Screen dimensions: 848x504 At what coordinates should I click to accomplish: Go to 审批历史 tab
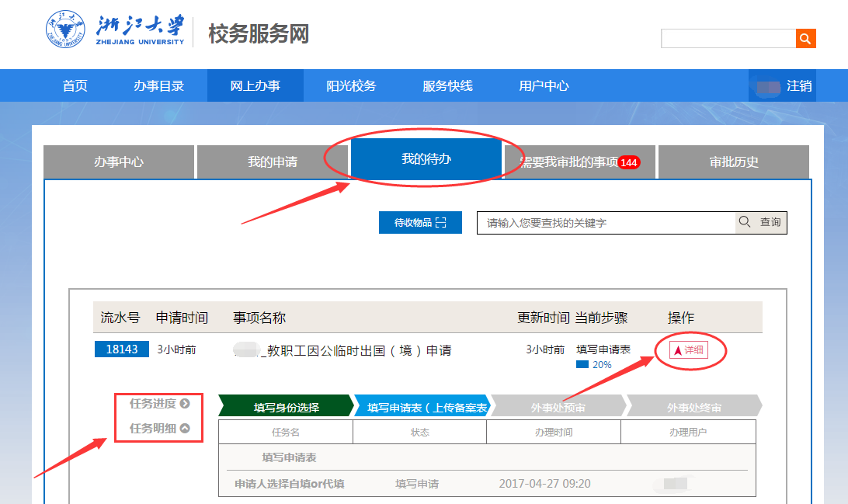tap(734, 162)
